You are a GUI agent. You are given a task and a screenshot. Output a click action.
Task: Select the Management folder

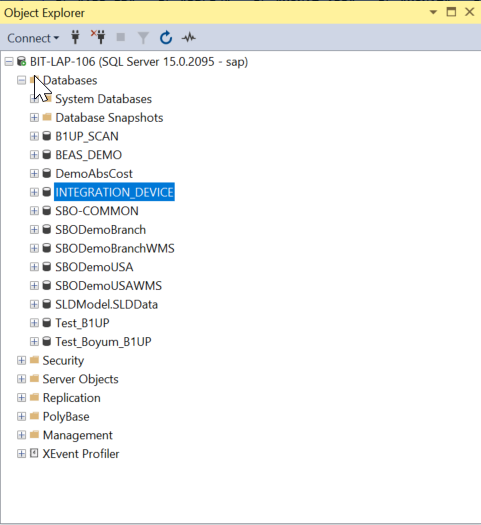tap(78, 435)
